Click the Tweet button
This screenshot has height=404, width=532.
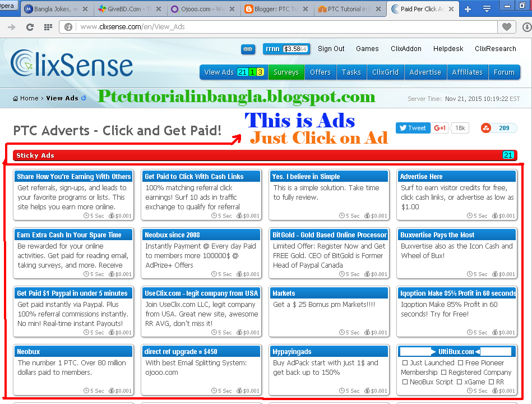coord(413,128)
